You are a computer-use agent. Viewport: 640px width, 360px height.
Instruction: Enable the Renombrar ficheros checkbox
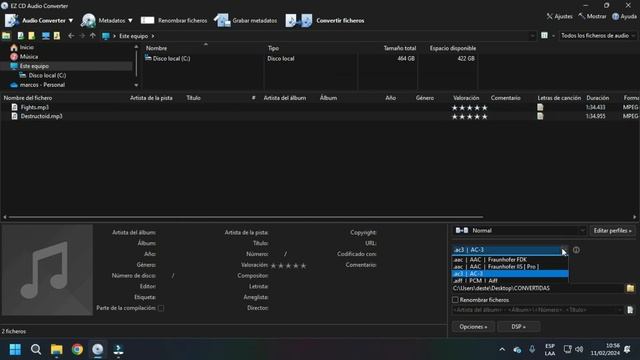click(x=455, y=300)
